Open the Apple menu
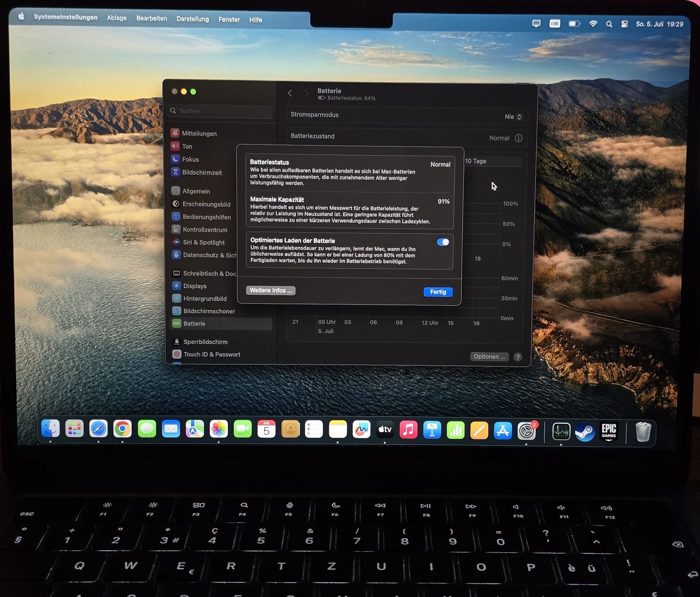Image resolution: width=700 pixels, height=597 pixels. [21, 16]
